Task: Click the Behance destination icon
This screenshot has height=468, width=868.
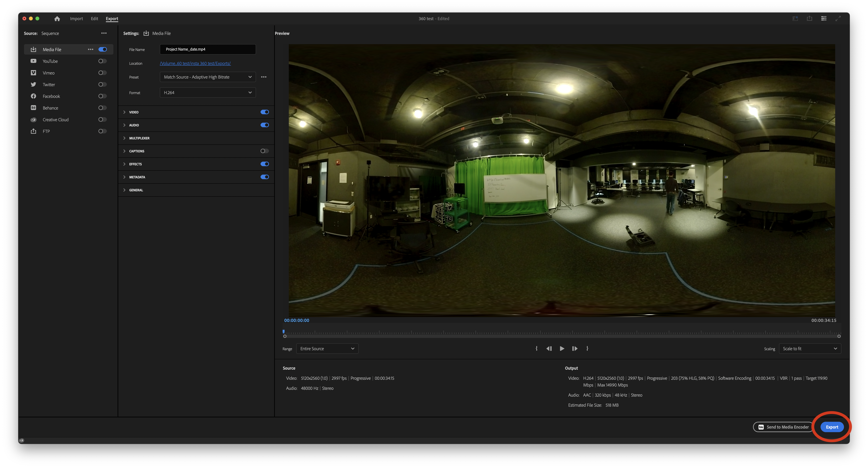Action: point(33,108)
